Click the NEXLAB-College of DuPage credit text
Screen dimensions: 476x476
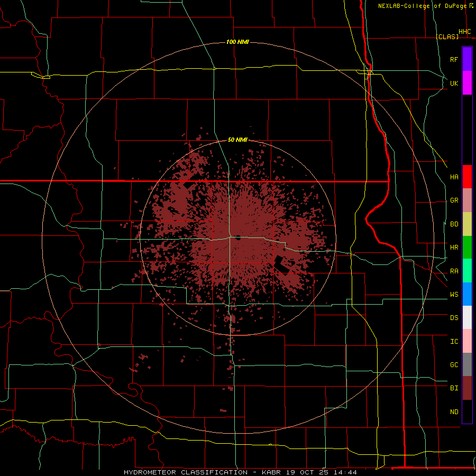pos(422,6)
